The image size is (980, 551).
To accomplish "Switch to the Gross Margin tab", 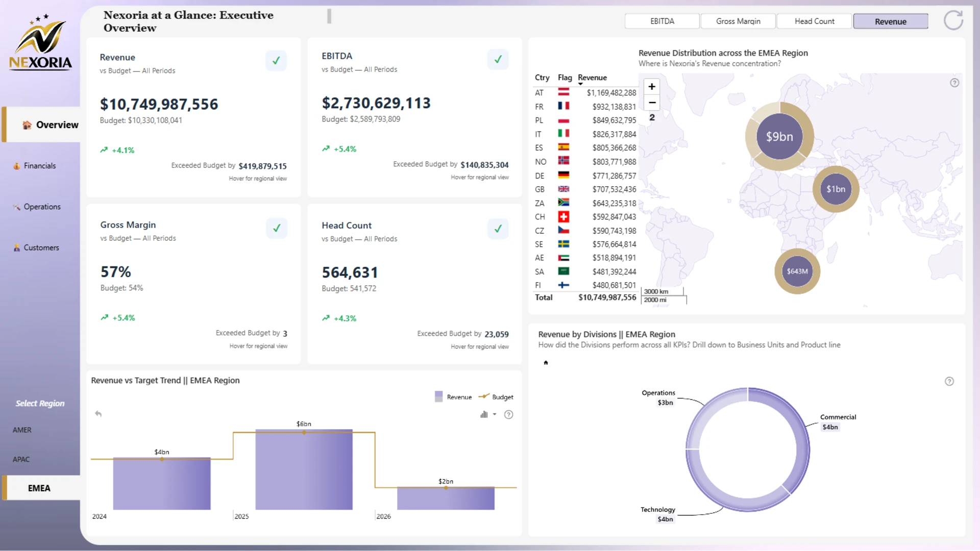I will (x=738, y=21).
